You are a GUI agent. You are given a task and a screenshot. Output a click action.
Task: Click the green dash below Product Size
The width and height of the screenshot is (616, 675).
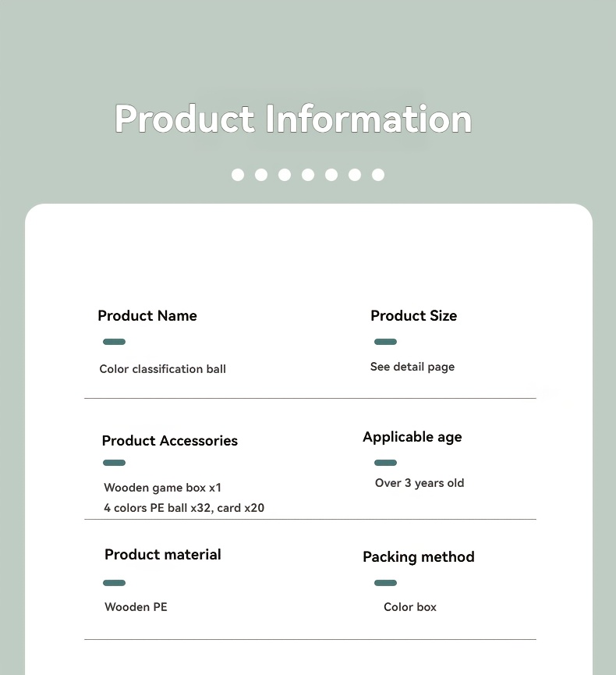pos(385,342)
